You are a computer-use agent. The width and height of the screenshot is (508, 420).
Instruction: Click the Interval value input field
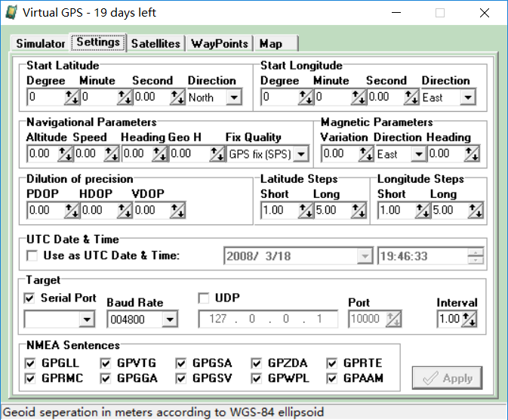[x=450, y=319]
